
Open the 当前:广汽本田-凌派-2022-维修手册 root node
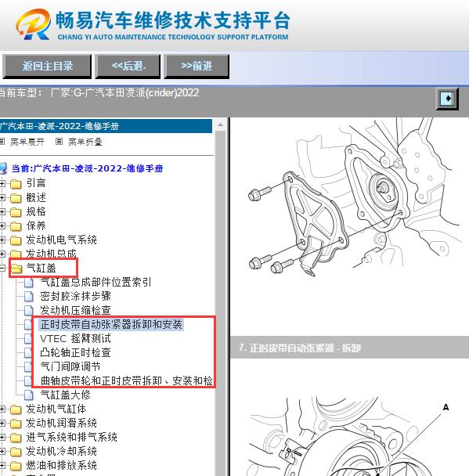(87, 168)
